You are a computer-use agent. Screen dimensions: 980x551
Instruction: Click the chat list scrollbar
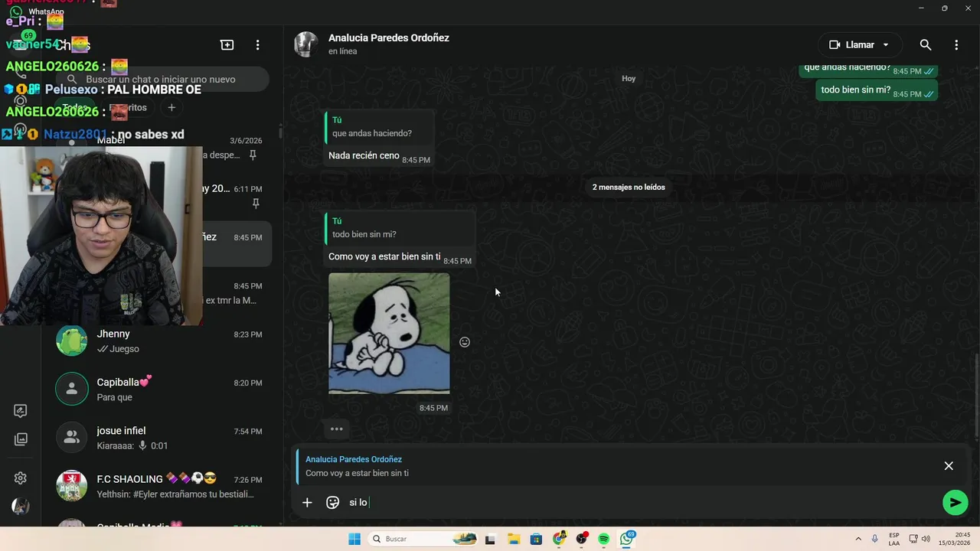point(279,132)
